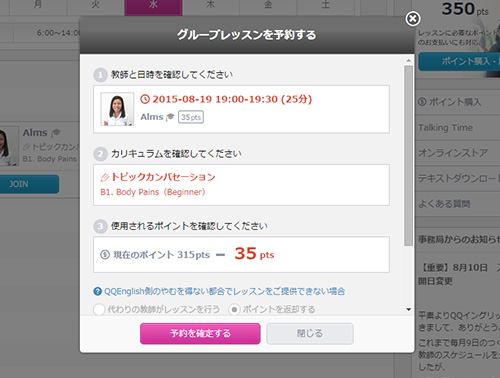Select the 水 Wednesday tab in background

(x=153, y=7)
